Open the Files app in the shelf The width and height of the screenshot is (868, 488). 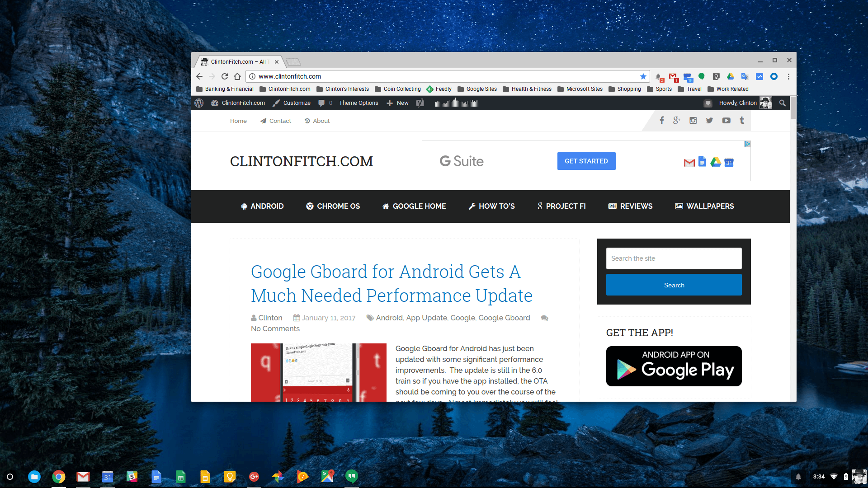(34, 476)
